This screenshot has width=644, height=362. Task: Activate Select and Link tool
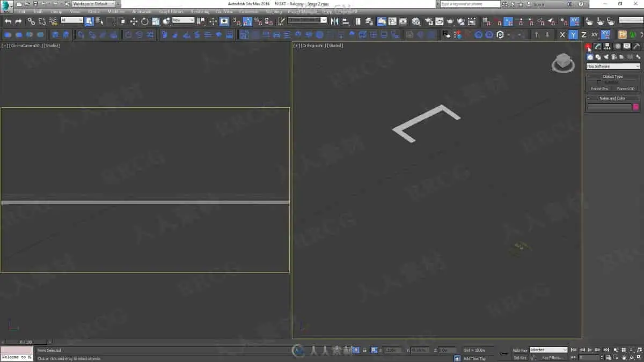click(x=31, y=21)
